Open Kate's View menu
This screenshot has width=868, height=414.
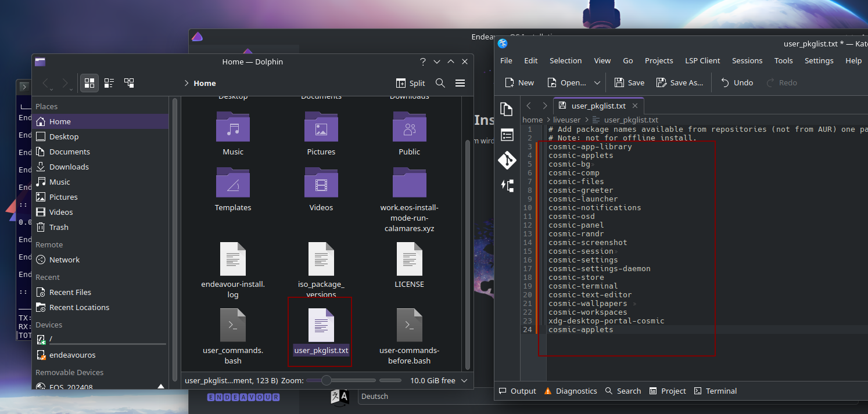coord(602,60)
